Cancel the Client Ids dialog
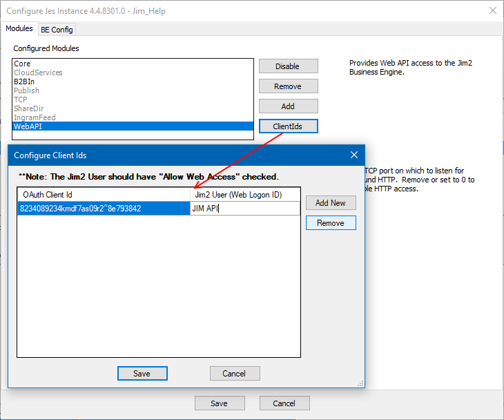Viewport: 504px width, 420px height. tap(235, 373)
